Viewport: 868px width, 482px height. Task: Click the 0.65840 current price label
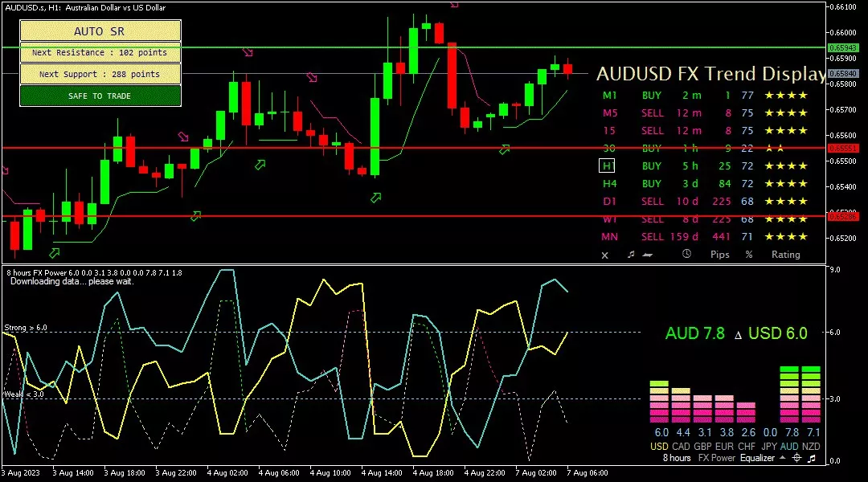coord(842,73)
